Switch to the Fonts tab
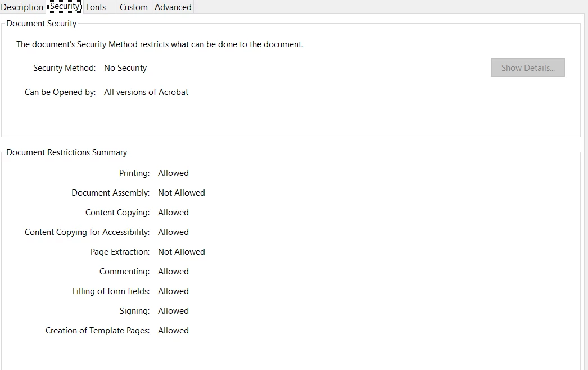 tap(96, 7)
